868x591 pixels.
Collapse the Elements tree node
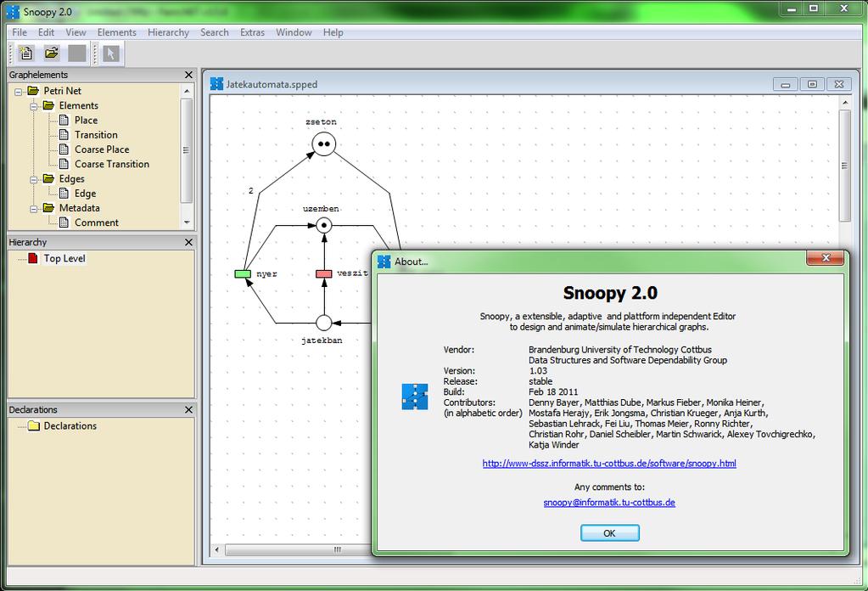[34, 106]
